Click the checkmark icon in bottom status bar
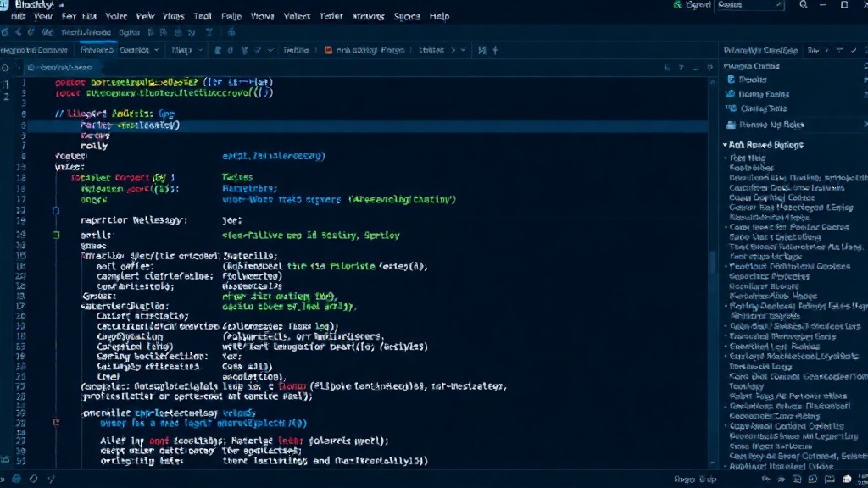Image resolution: width=868 pixels, height=488 pixels. (52, 480)
